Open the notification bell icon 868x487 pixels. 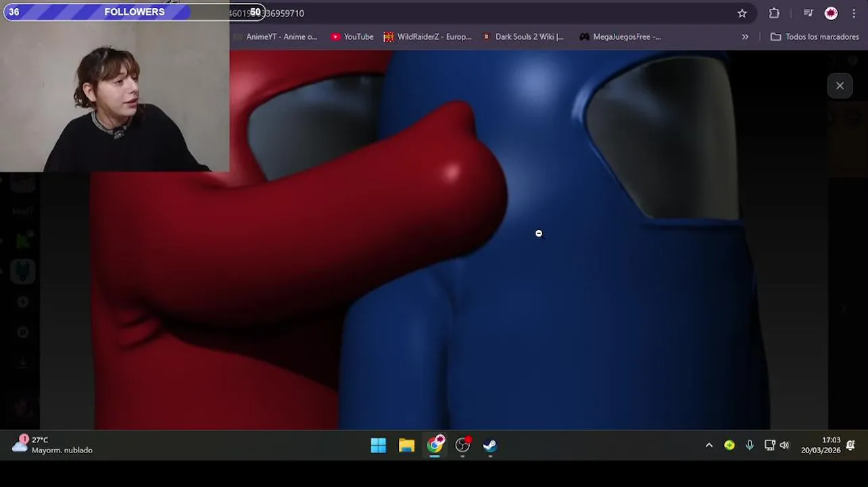(851, 445)
